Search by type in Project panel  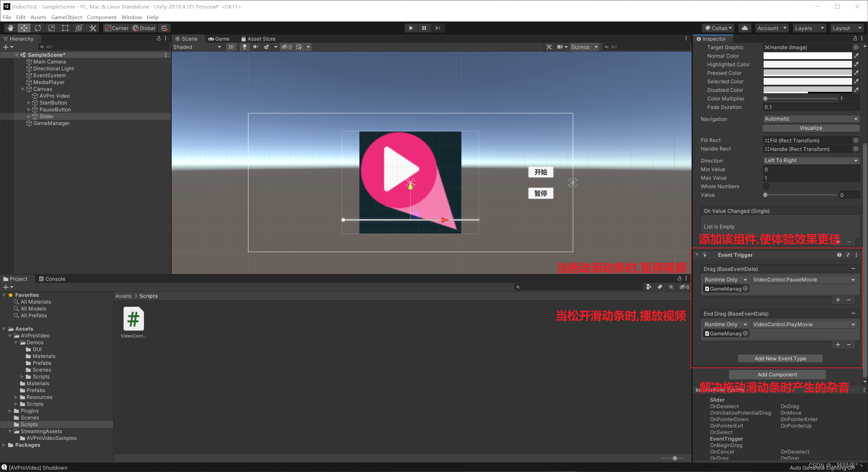649,287
